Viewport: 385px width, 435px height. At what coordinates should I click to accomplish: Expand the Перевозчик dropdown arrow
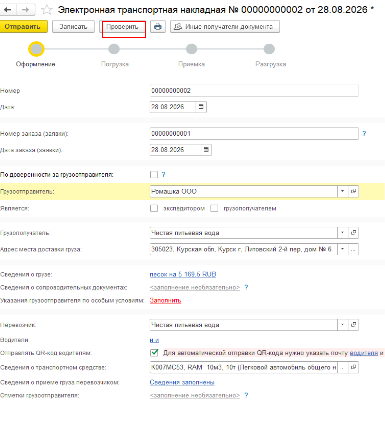tap(343, 325)
